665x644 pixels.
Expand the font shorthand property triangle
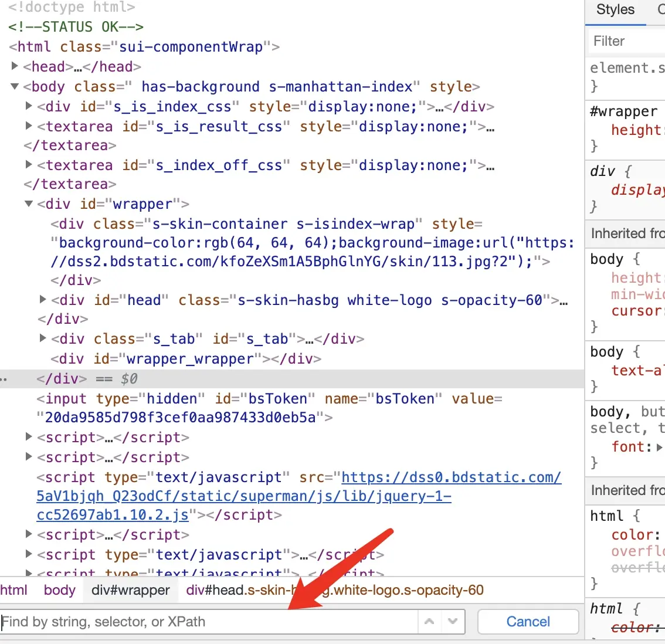coord(659,447)
